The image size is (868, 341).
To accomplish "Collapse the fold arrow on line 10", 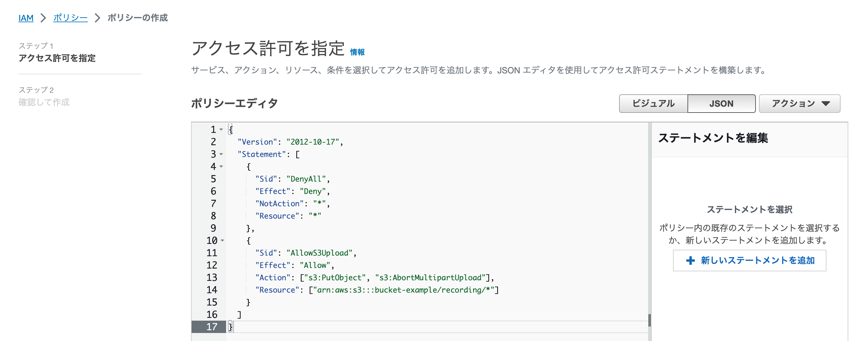I will (222, 240).
